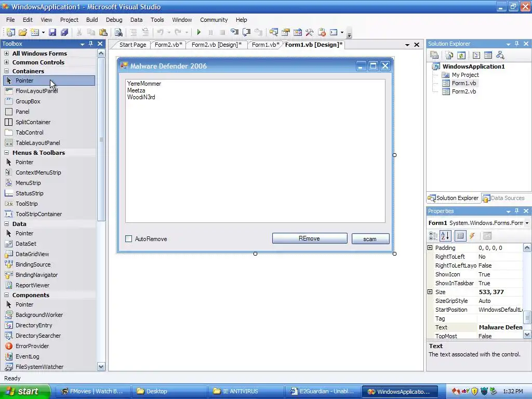
Task: Click the Step Into debug icon
Action: click(x=234, y=32)
